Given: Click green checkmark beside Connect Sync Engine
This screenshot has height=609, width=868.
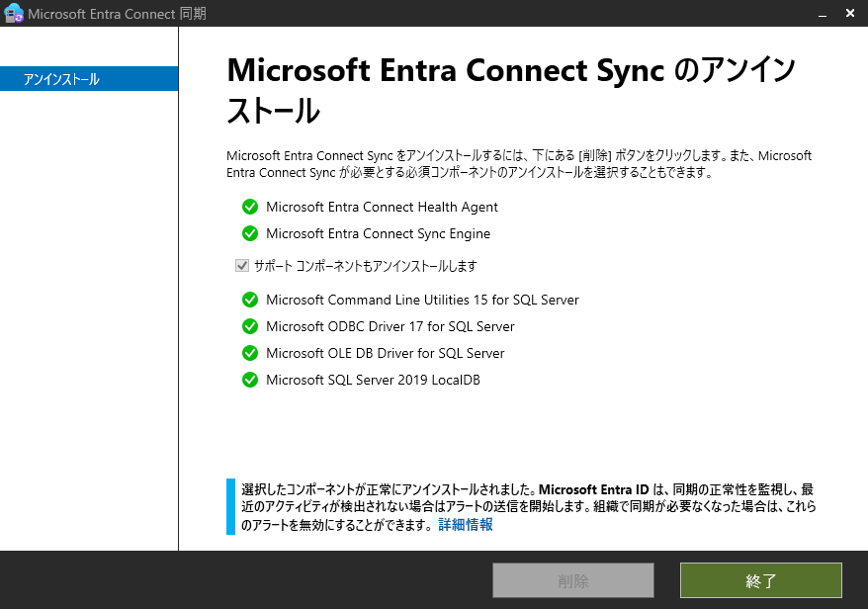Looking at the screenshot, I should 250,233.
